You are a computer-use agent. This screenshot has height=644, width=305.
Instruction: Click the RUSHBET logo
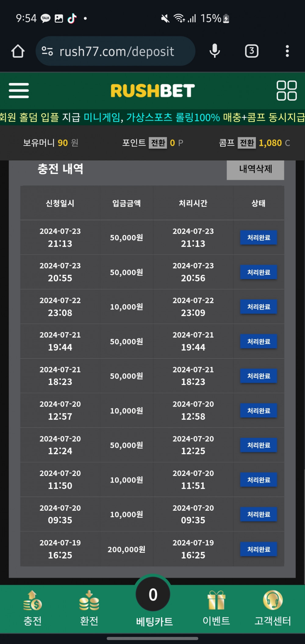152,91
